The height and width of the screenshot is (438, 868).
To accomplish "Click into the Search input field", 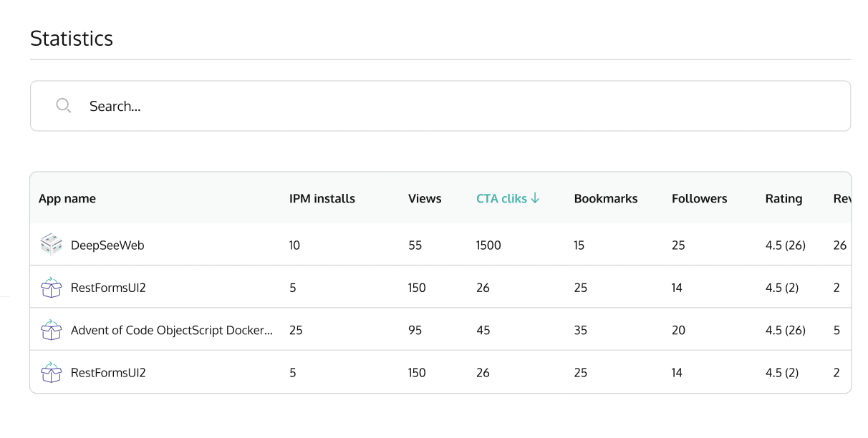I will coord(458,106).
